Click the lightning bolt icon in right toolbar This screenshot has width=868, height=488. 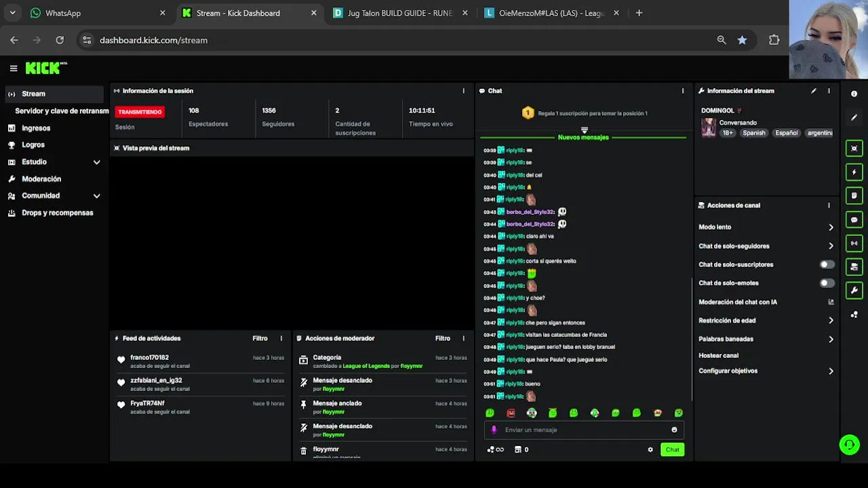click(x=854, y=172)
